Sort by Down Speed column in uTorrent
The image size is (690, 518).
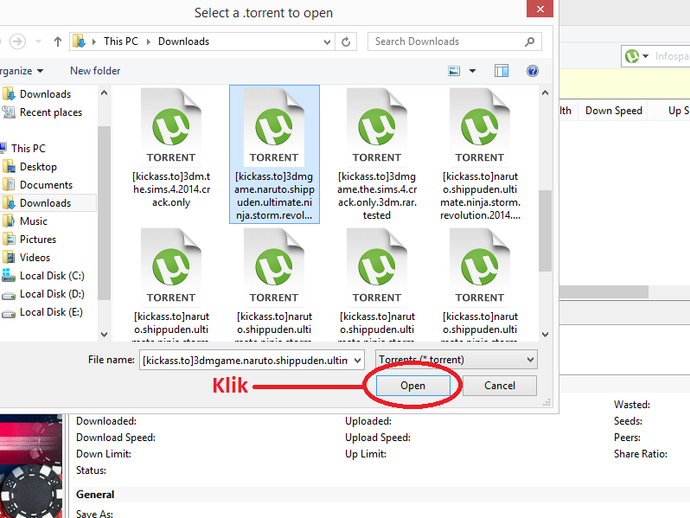pos(613,110)
